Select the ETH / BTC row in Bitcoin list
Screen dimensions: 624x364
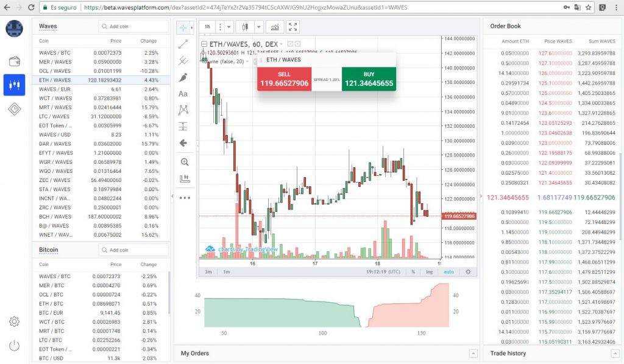[101, 304]
